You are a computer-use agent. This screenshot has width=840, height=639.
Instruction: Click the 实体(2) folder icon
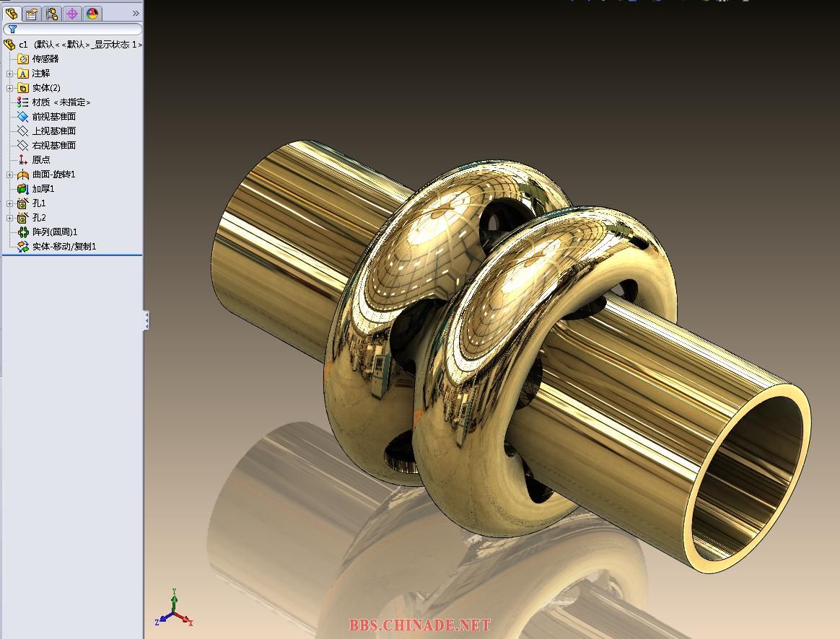click(22, 88)
